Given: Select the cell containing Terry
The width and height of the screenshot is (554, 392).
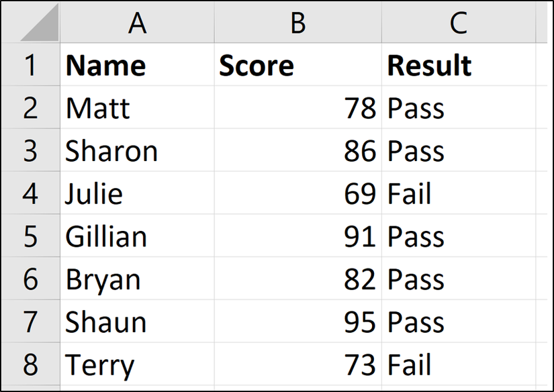Looking at the screenshot, I should coord(137,364).
